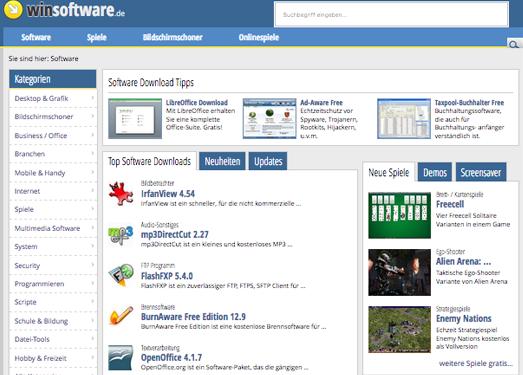Viewport: 523px width, 375px height.
Task: Open the Bildschirmschoner navigation menu
Action: point(172,37)
